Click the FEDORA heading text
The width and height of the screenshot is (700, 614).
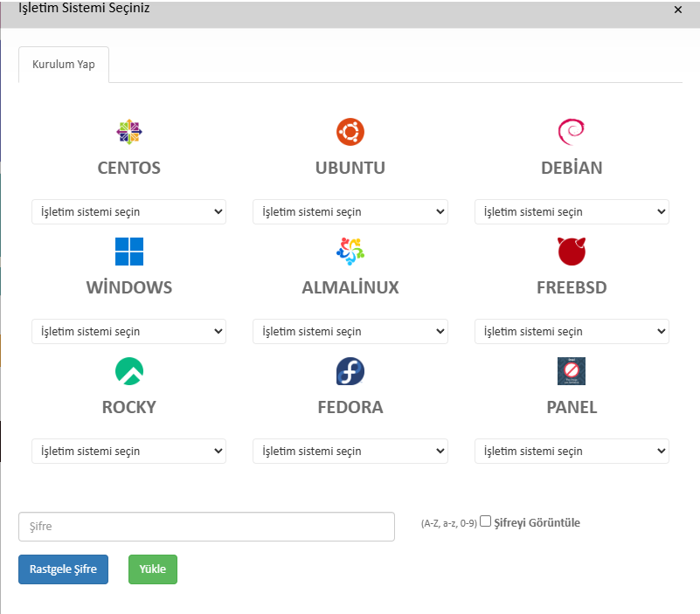(350, 407)
